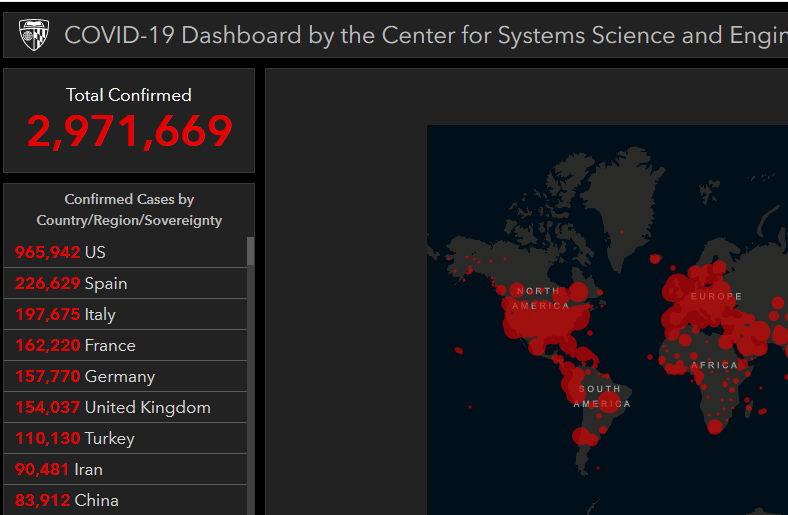Select Iran row with 90,481 cases

pyautogui.click(x=125, y=469)
